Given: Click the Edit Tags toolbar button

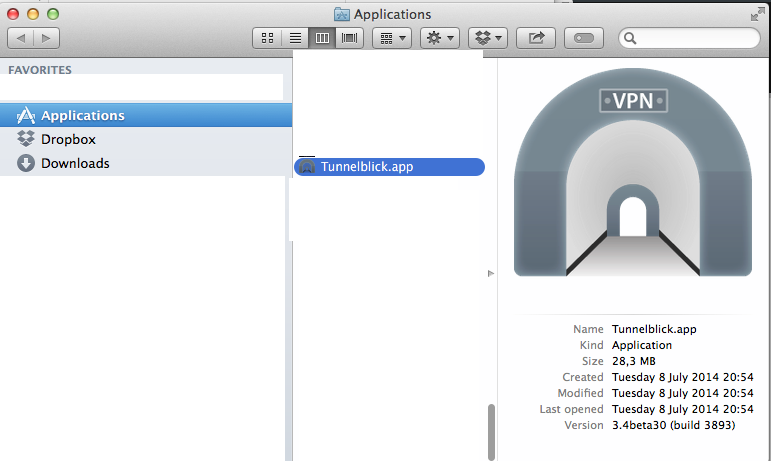Looking at the screenshot, I should click(584, 38).
